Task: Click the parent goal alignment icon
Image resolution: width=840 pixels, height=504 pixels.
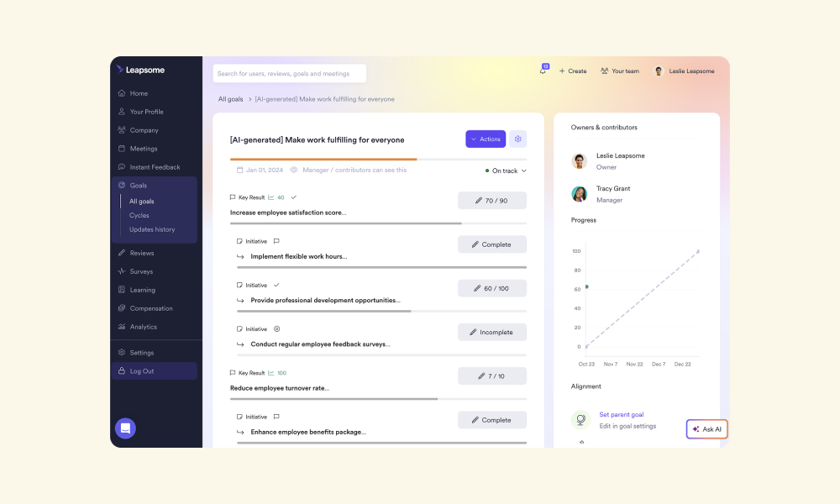Action: click(580, 420)
